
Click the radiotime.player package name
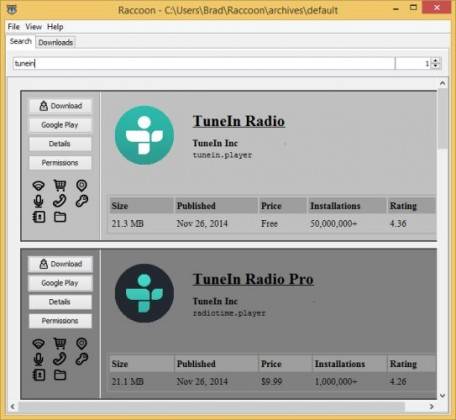point(229,313)
